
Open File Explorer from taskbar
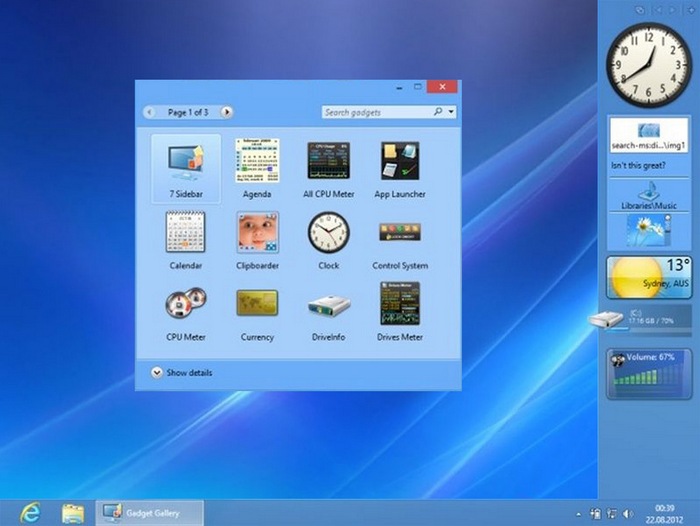pos(73,513)
